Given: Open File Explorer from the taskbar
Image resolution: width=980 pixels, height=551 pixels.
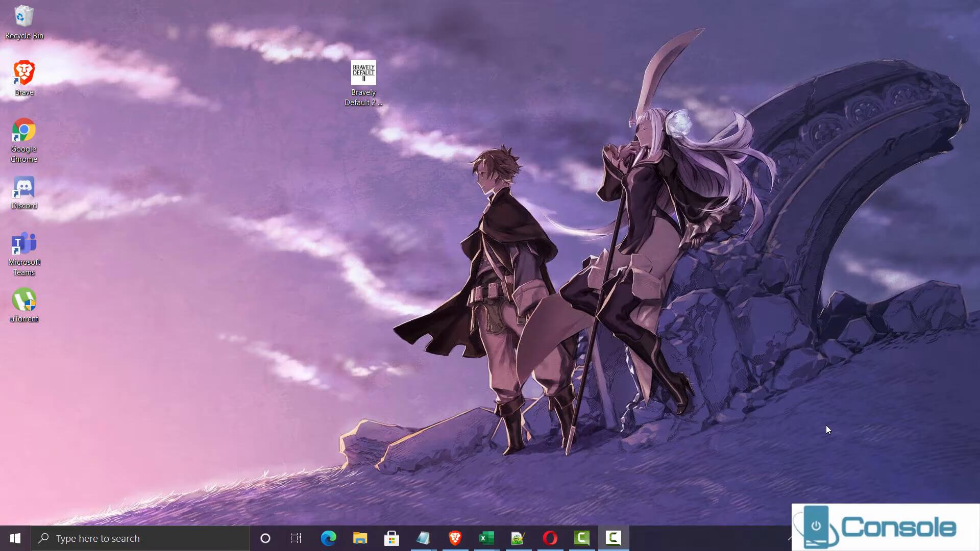Looking at the screenshot, I should (x=360, y=538).
